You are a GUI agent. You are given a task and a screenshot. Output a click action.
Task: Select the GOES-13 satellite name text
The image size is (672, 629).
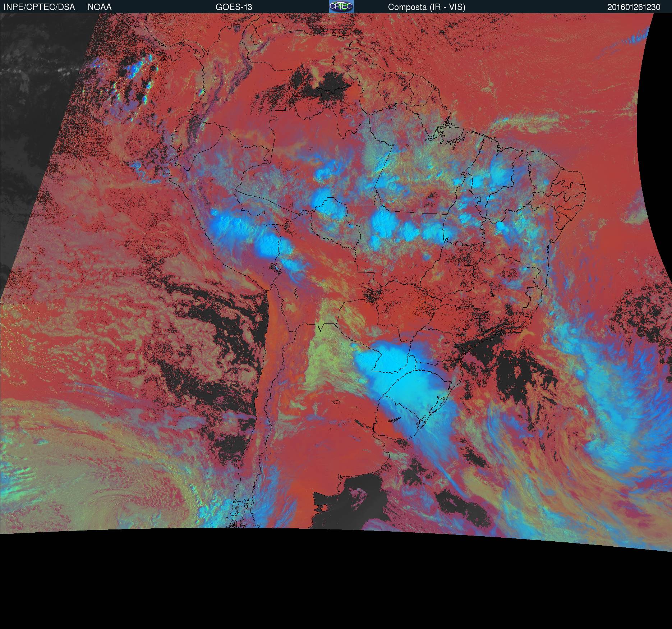pos(234,7)
